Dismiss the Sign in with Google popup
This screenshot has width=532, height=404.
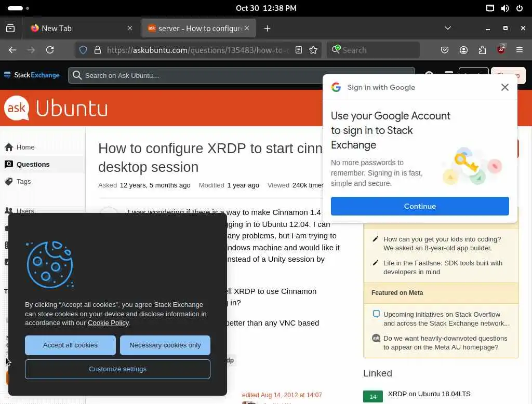click(505, 87)
